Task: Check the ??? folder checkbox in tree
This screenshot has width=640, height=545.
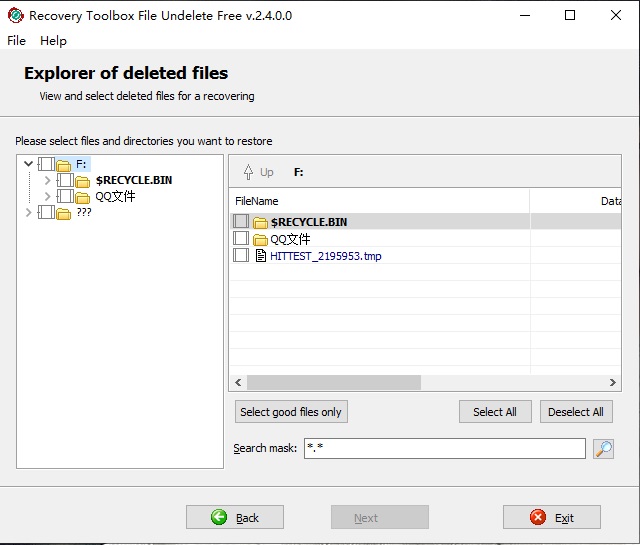Action: click(46, 212)
